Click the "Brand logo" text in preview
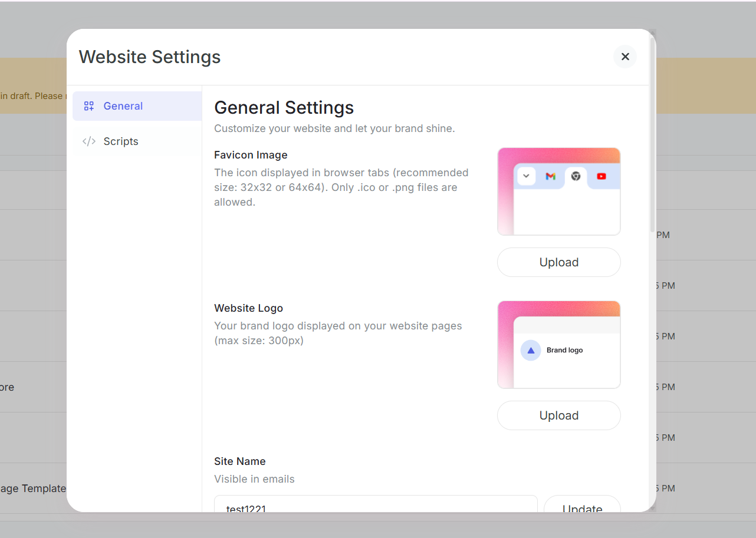This screenshot has height=538, width=756. pos(564,350)
